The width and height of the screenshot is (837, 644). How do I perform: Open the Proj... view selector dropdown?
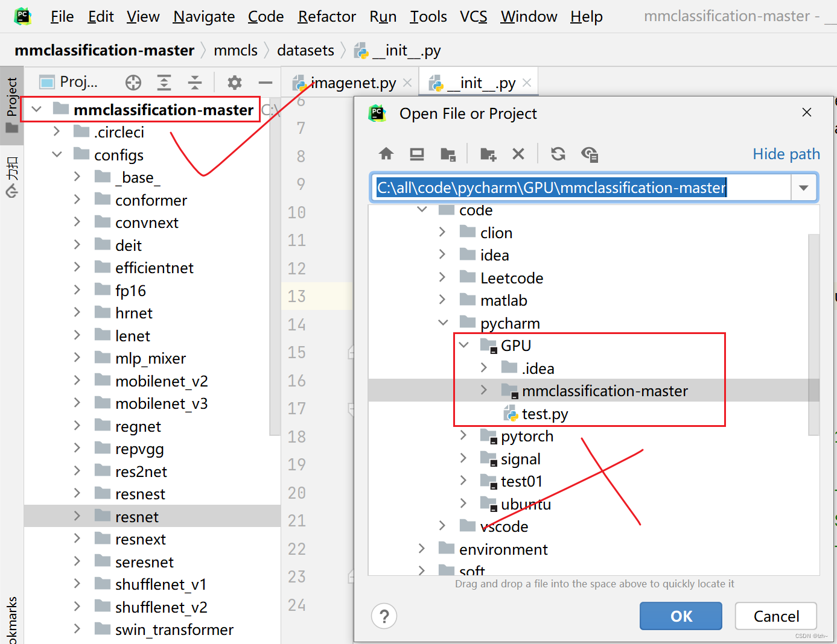pos(68,82)
